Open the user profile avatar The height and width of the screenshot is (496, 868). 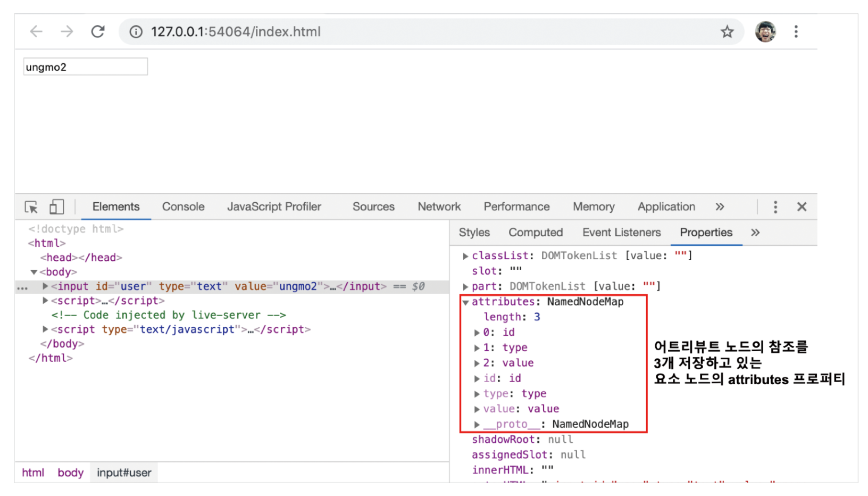(x=765, y=32)
